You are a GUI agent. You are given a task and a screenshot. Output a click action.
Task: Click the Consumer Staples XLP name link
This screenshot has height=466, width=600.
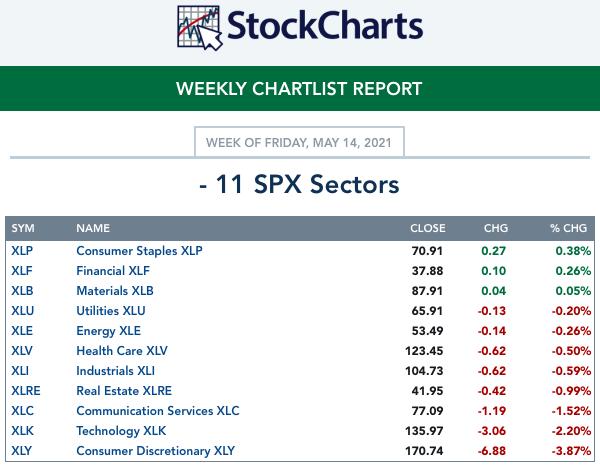click(139, 251)
